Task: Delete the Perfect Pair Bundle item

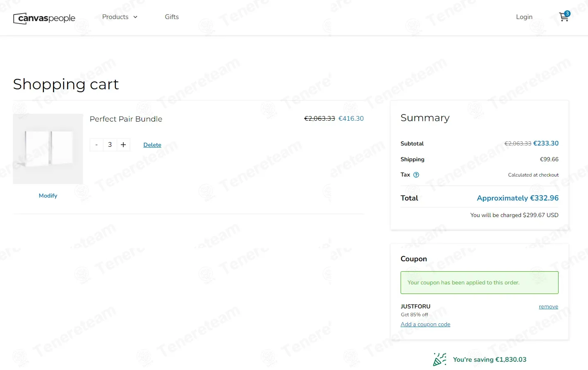Action: click(152, 145)
